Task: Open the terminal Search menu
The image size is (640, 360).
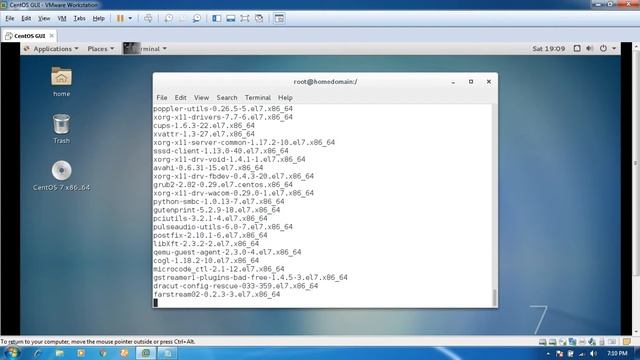Action: coord(227,98)
